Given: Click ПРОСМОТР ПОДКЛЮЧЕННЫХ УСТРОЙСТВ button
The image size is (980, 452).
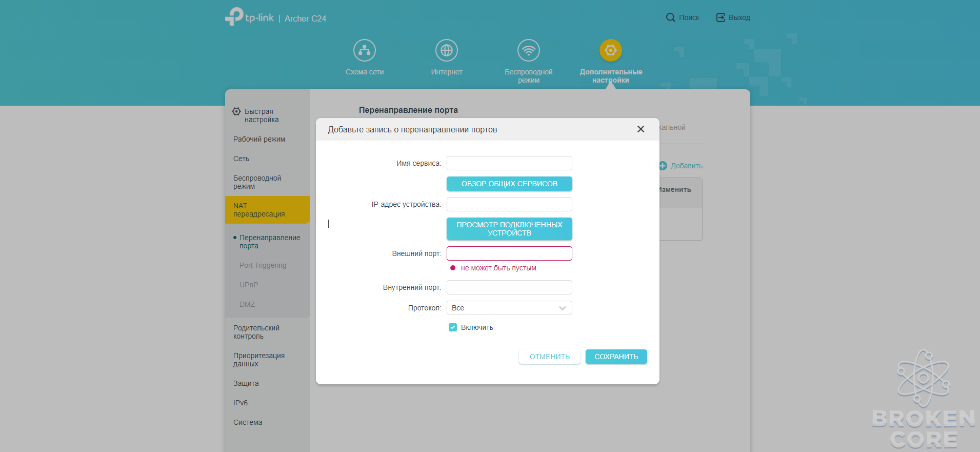Looking at the screenshot, I should click(509, 229).
